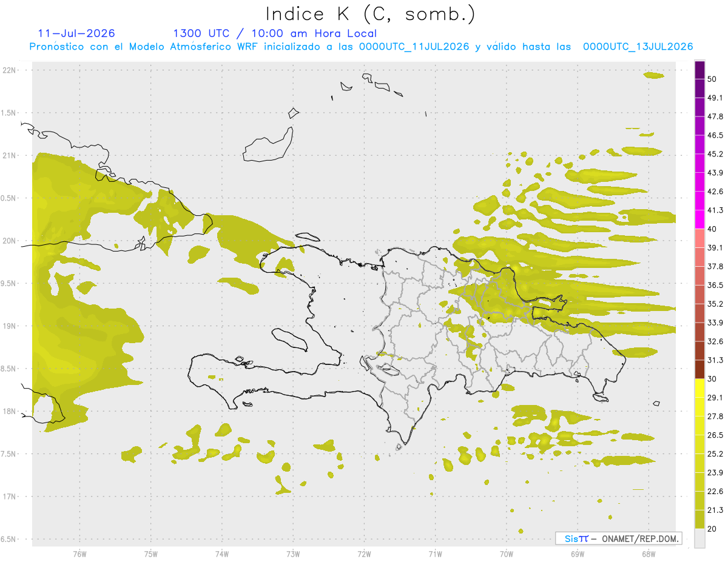Click the colorbar value "41.3"
The image size is (728, 562).
715,210
